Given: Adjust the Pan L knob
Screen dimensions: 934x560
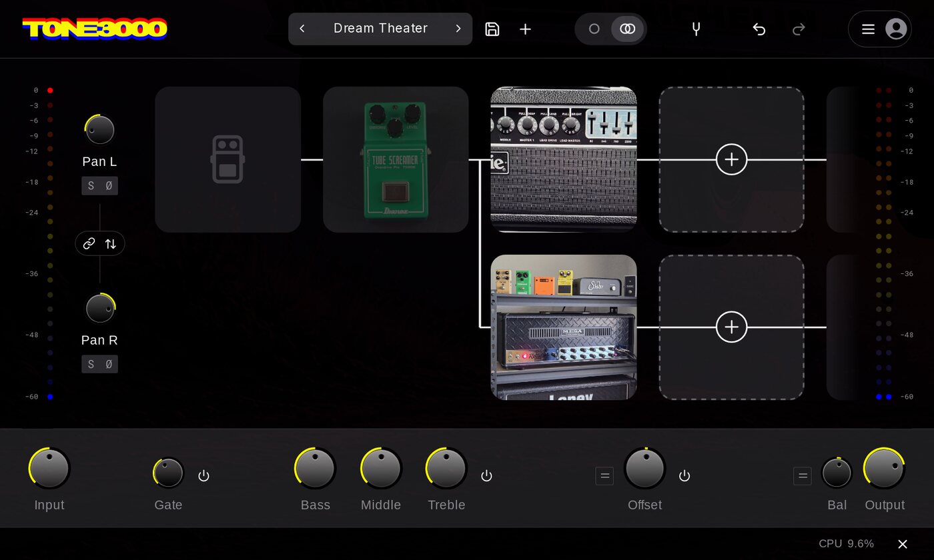Looking at the screenshot, I should pos(99,129).
